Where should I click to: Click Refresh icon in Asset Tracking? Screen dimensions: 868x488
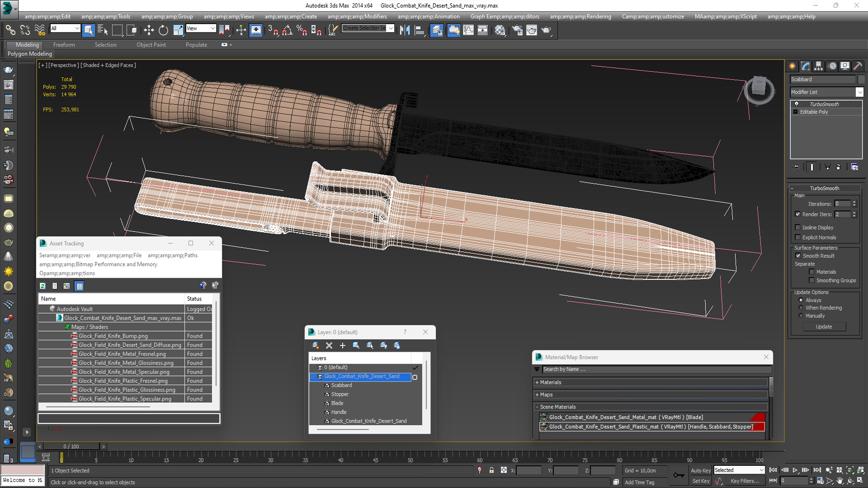[x=42, y=286]
